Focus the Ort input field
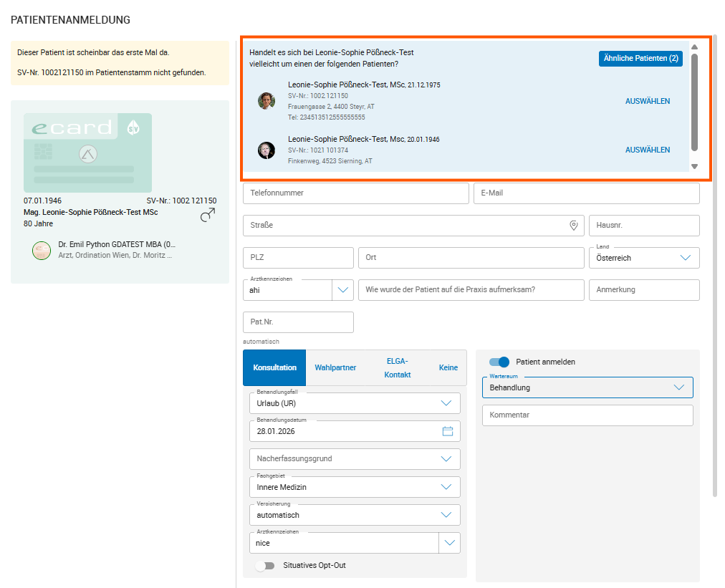Image resolution: width=725 pixels, height=588 pixels. [x=471, y=258]
